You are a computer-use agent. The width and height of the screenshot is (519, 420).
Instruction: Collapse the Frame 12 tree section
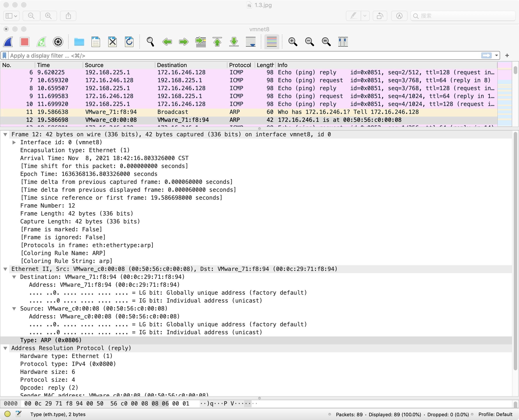(x=5, y=135)
